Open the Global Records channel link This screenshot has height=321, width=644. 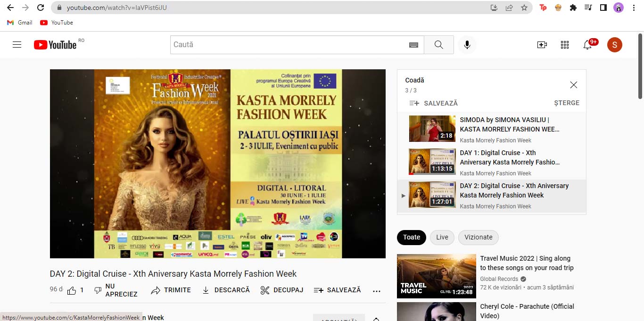point(499,279)
